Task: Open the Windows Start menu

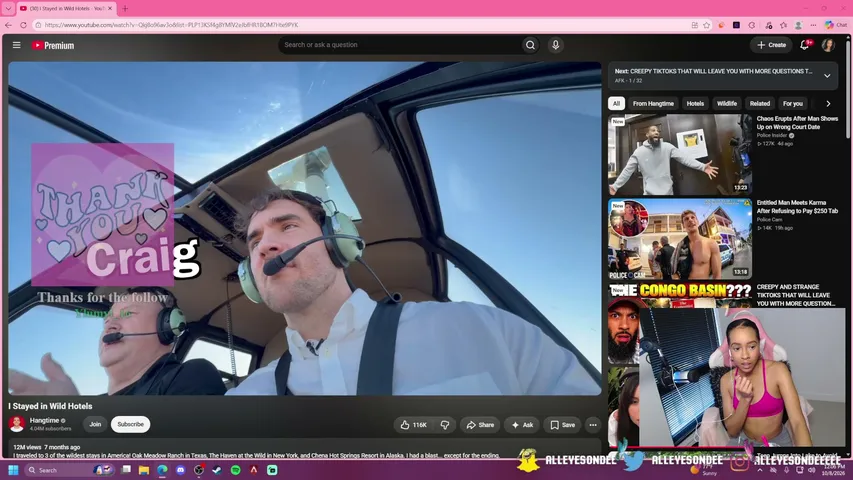Action: (13, 470)
